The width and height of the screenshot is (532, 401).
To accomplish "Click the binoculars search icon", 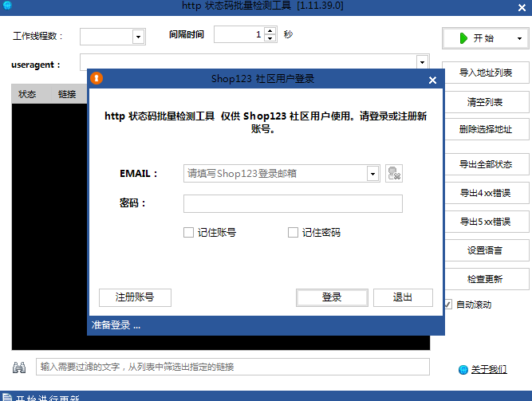I will 19,367.
